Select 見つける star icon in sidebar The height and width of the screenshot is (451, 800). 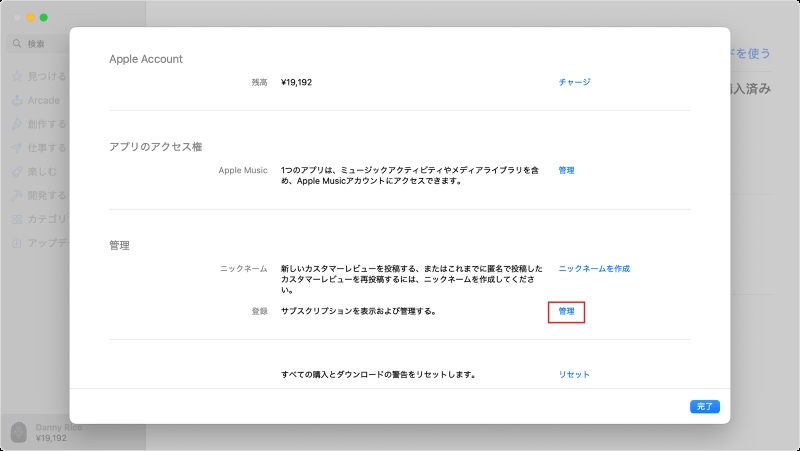[17, 77]
